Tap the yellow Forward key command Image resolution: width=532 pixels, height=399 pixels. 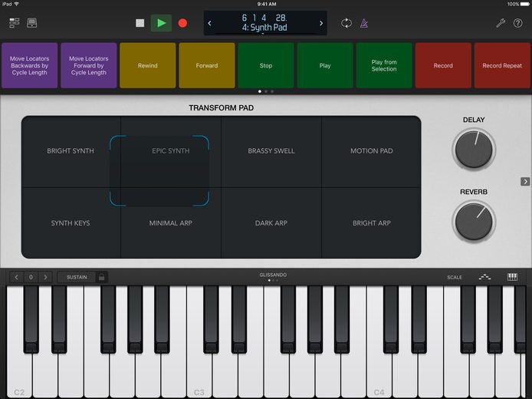click(207, 65)
